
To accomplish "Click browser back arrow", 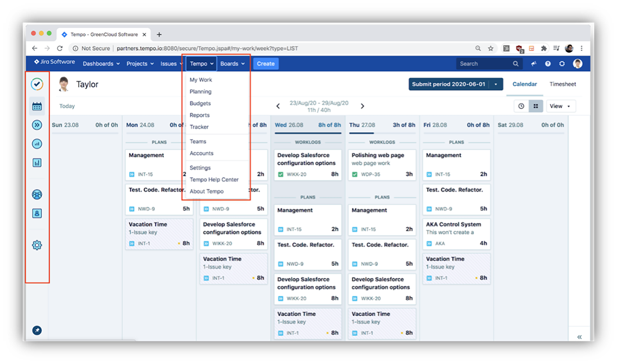I will (35, 48).
